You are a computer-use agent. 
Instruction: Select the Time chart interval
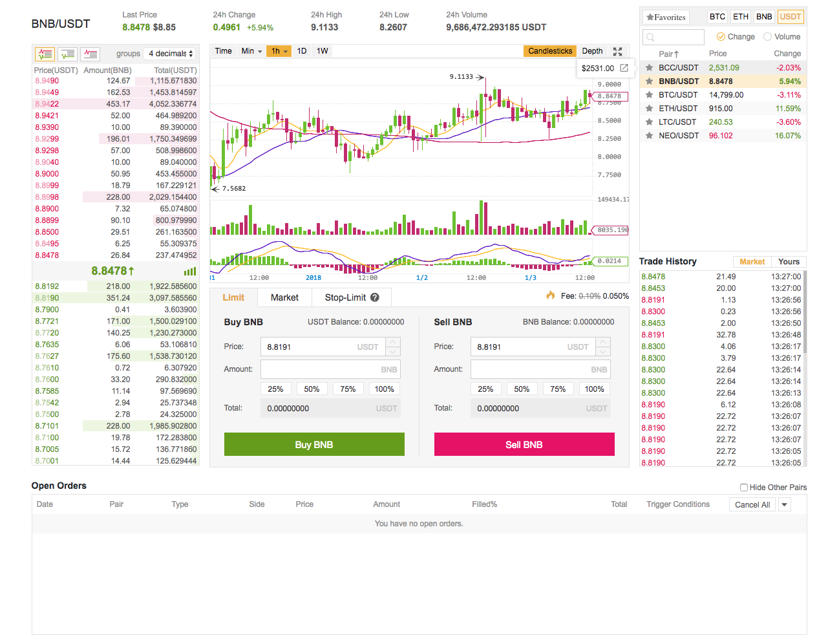point(223,51)
